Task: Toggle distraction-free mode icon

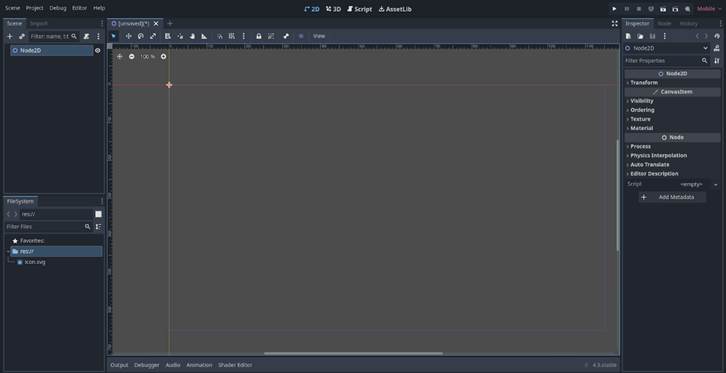Action: click(614, 24)
